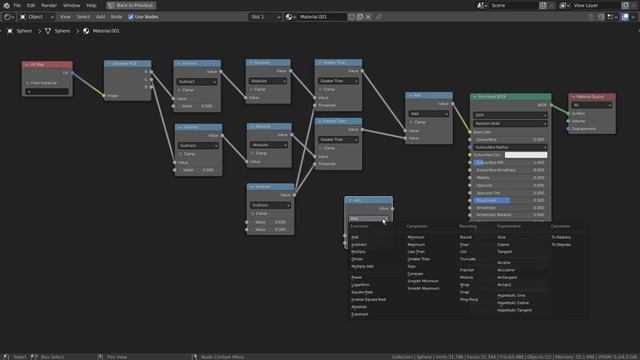This screenshot has height=360, width=640.
Task: Click the Subsurface IOR slider
Action: coord(510,162)
